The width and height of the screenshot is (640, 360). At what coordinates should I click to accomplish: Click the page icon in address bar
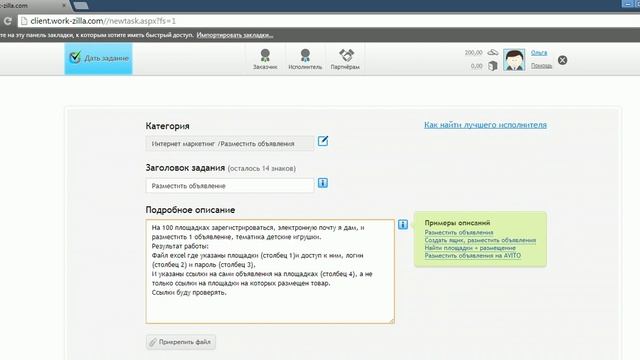24,21
